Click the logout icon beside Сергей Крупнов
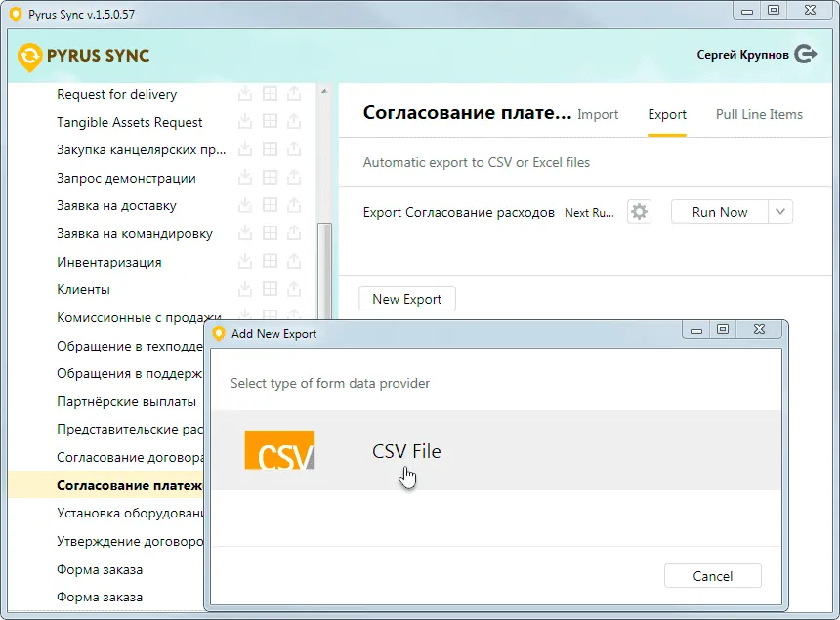 coord(806,54)
